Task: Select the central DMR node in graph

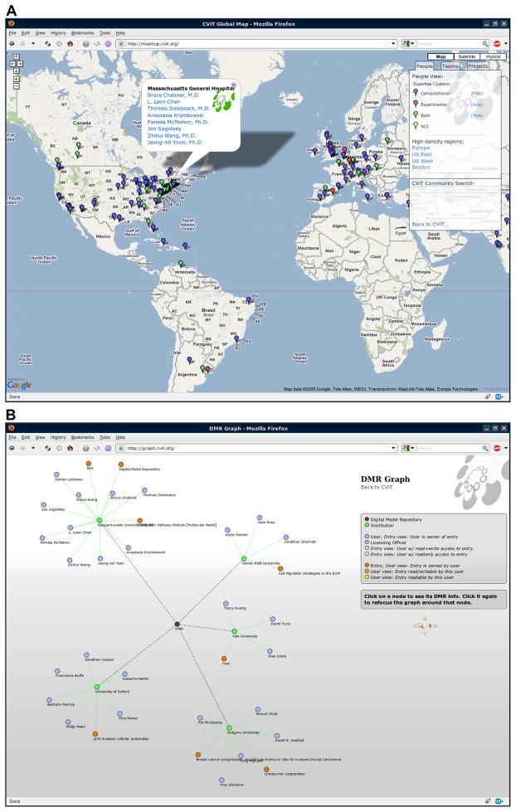Action: pos(177,624)
